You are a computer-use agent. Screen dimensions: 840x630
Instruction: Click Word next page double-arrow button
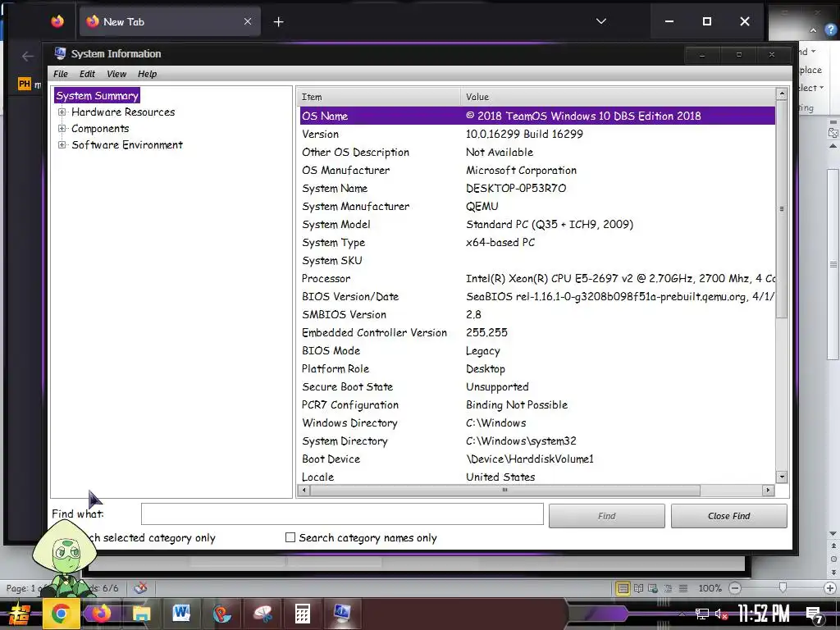[x=833, y=572]
